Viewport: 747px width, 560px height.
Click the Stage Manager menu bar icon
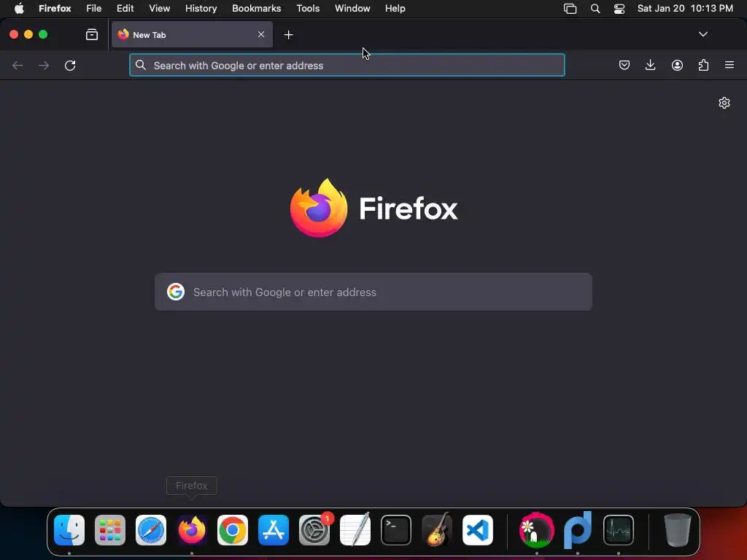pos(570,8)
